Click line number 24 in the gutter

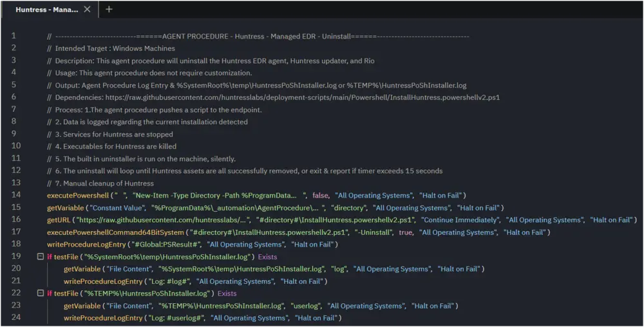click(x=15, y=317)
